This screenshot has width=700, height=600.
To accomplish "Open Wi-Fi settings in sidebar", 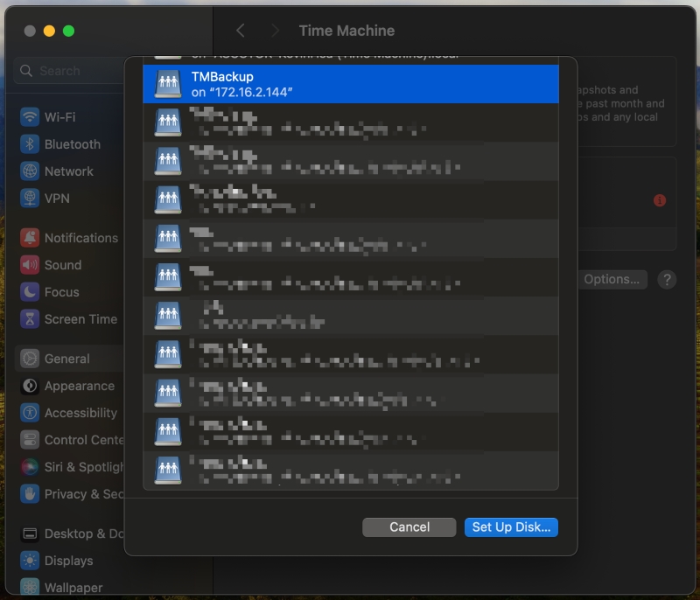I will click(59, 117).
